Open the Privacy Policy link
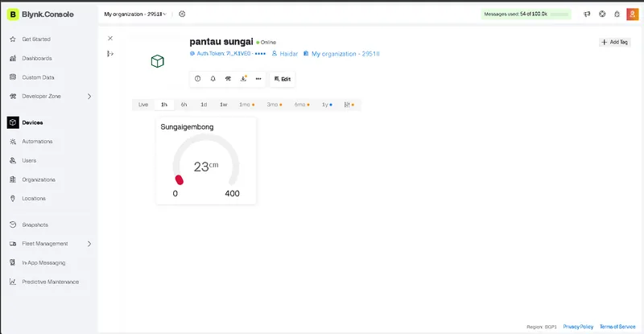This screenshot has height=334, width=644. coord(578,327)
